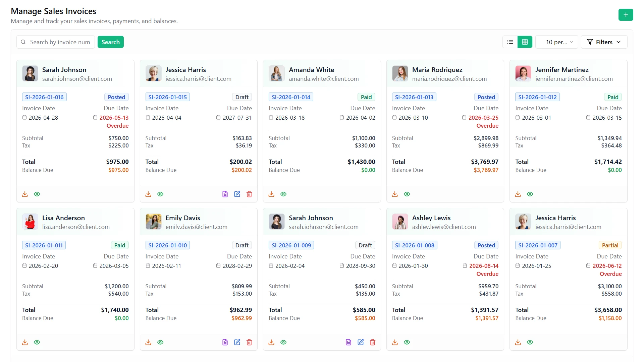The height and width of the screenshot is (362, 644).
Task: Download invoice SI-2026-01-008
Action: [395, 342]
